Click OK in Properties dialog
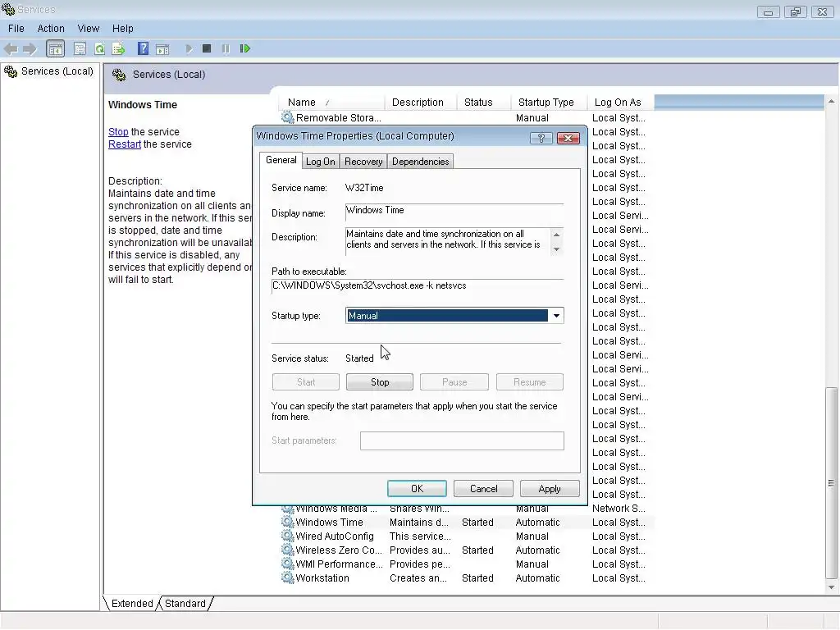 417,489
